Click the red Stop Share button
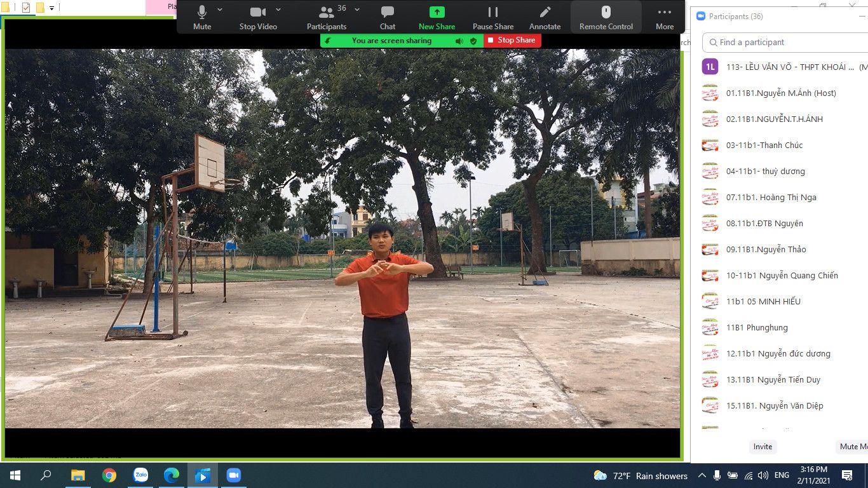Image resolution: width=868 pixels, height=488 pixels. (512, 40)
